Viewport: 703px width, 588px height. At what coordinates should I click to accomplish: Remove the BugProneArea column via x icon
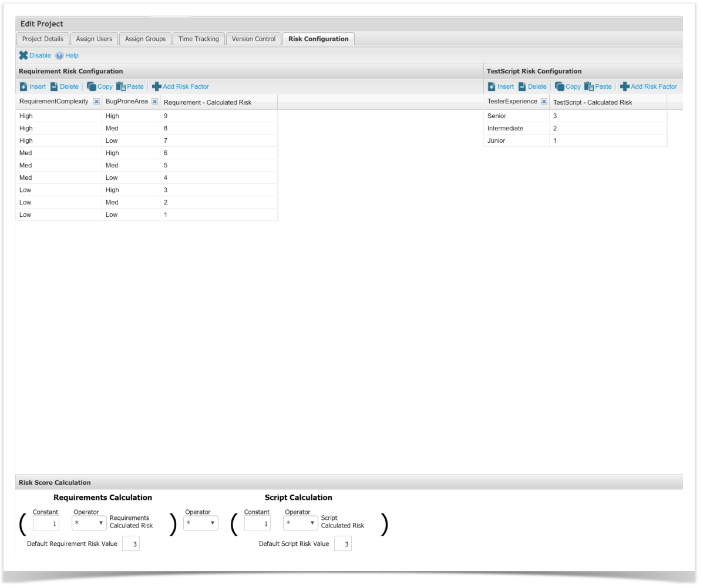click(154, 102)
